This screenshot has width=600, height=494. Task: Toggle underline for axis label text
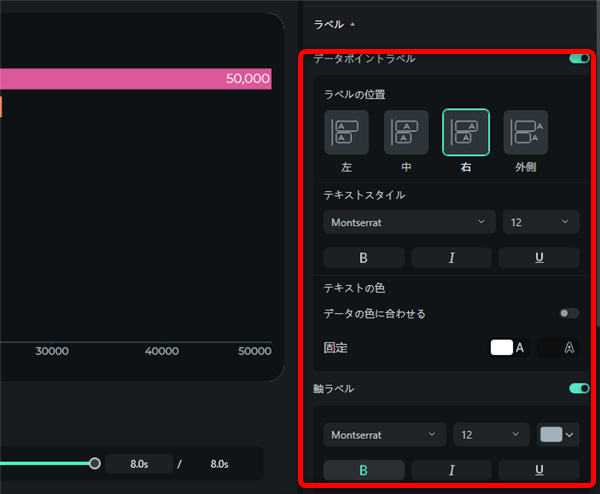point(539,470)
